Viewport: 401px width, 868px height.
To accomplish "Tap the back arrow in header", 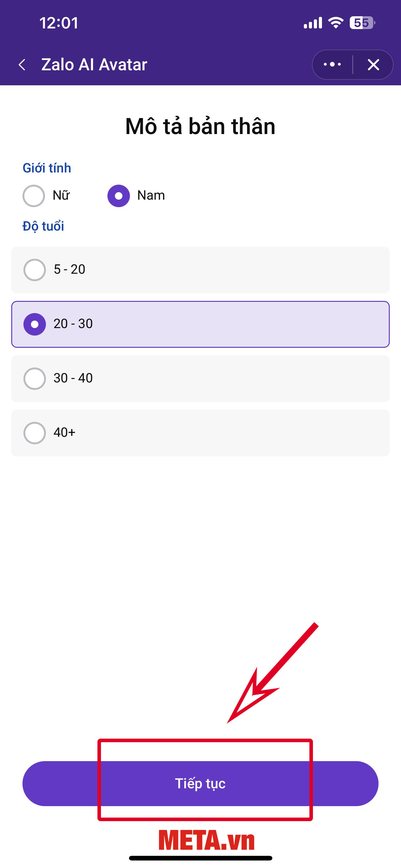I will tap(22, 64).
